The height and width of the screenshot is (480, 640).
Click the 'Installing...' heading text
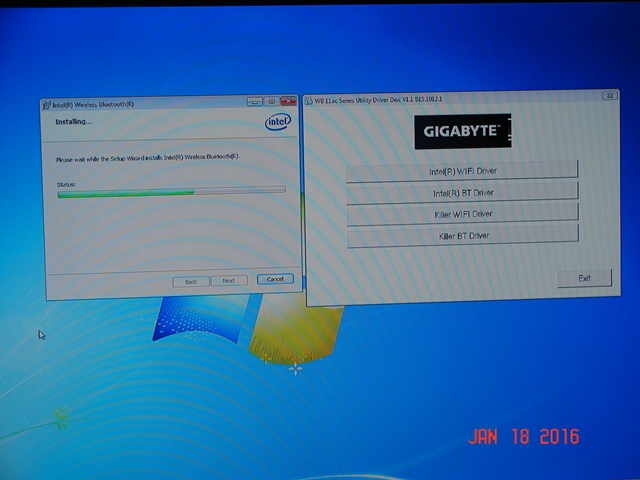(x=73, y=122)
